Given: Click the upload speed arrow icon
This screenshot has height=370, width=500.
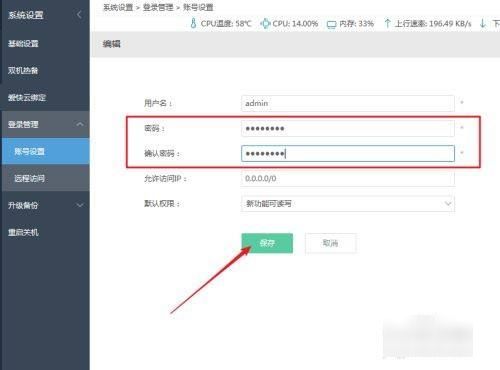Looking at the screenshot, I should [387, 23].
